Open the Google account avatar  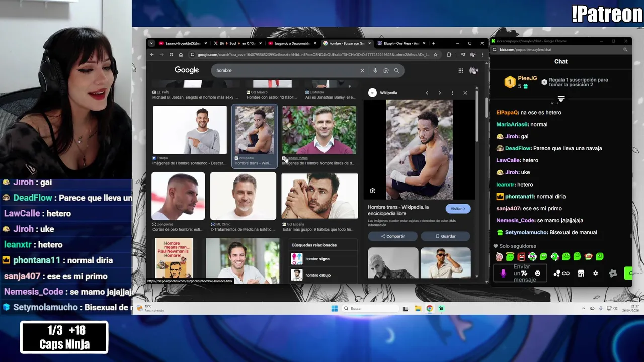click(473, 70)
